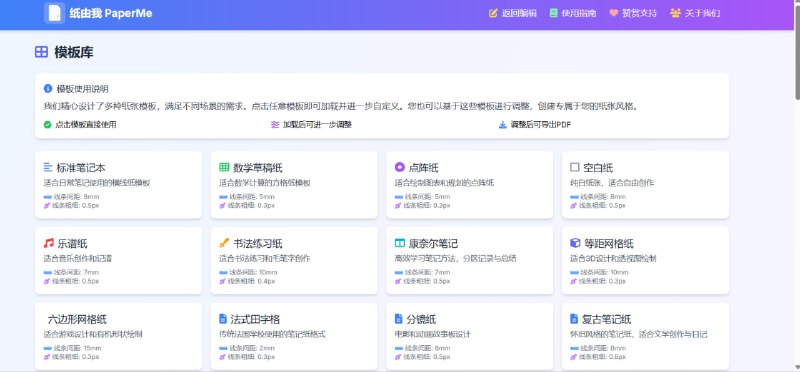Click the document icon of 分镜纸

pyautogui.click(x=398, y=319)
